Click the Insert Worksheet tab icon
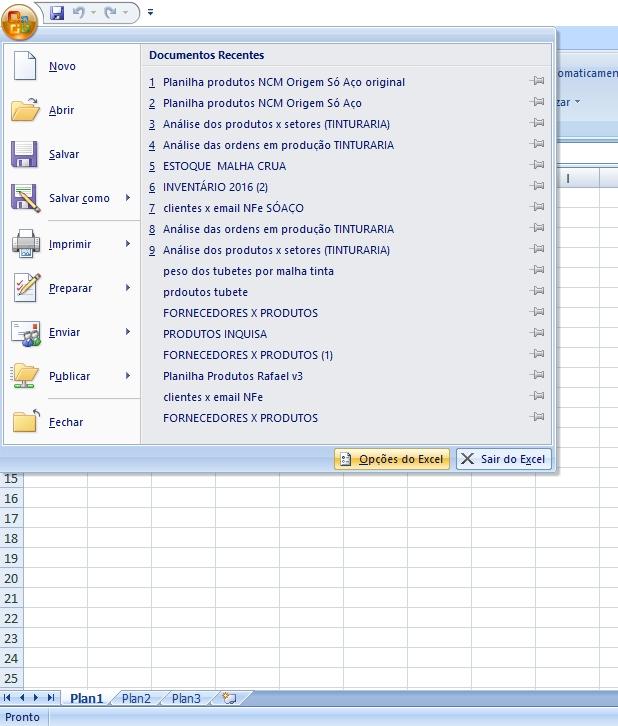 (x=230, y=698)
